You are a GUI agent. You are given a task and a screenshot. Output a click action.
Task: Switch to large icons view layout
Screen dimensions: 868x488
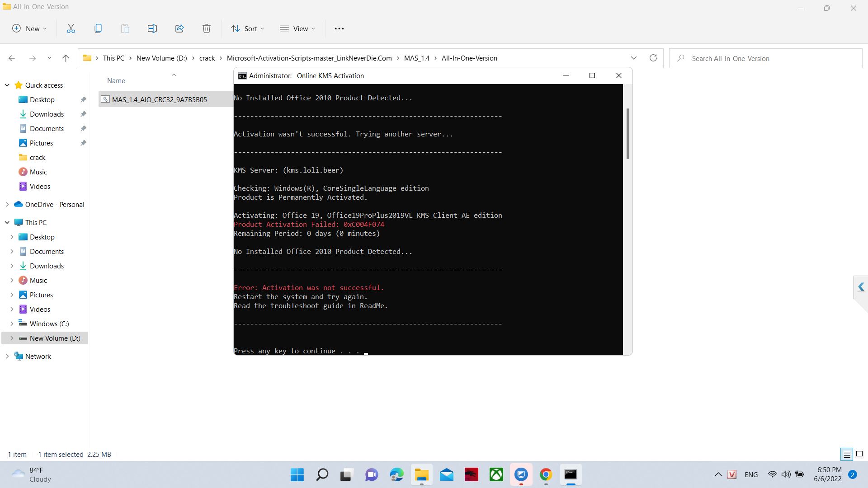click(x=859, y=455)
